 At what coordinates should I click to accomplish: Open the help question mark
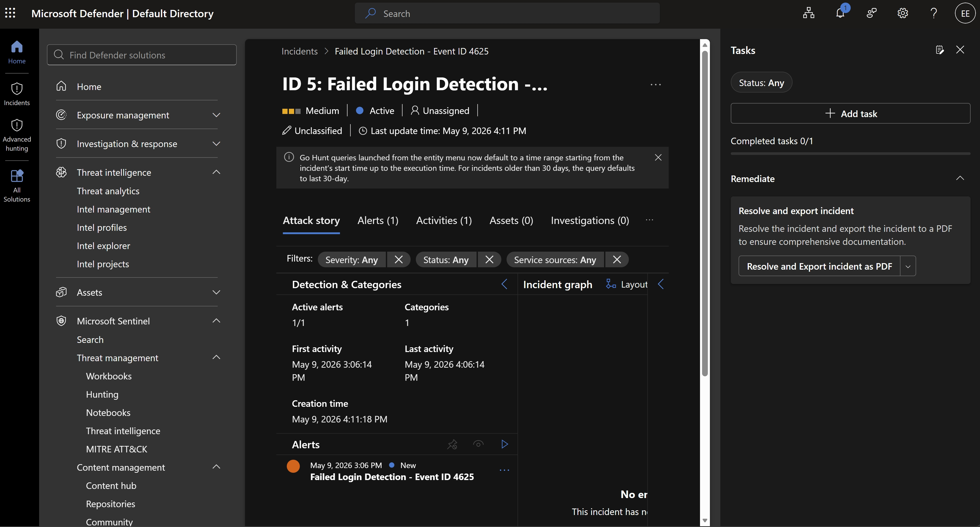point(934,13)
